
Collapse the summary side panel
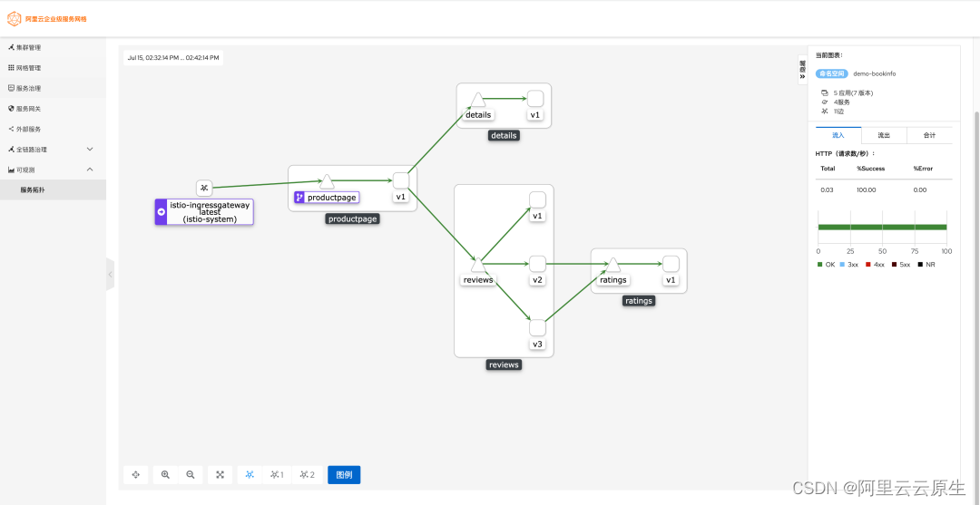[x=802, y=69]
